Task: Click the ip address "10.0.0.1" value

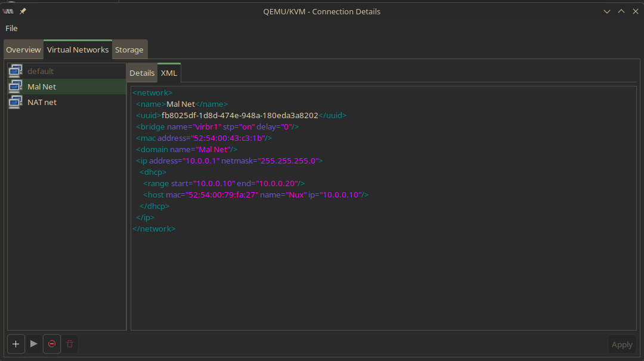Action: (202, 161)
